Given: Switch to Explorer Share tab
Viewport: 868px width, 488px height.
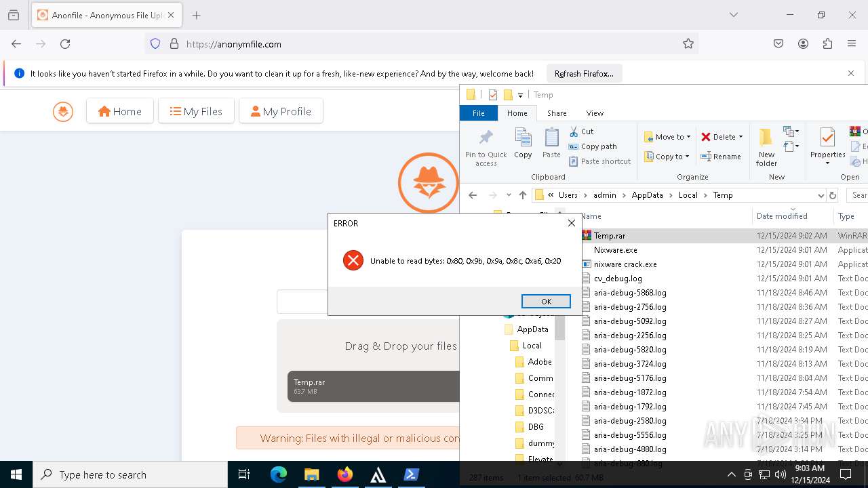Looking at the screenshot, I should click(x=557, y=113).
